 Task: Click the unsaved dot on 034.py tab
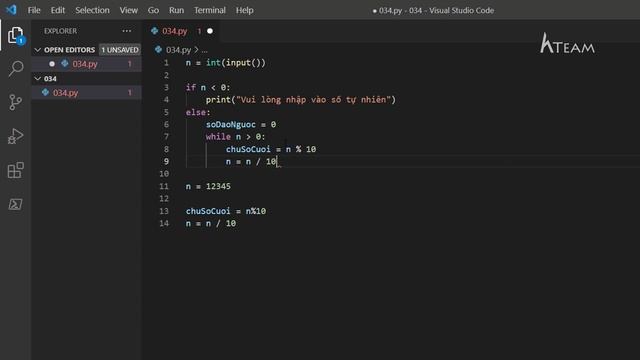(x=210, y=31)
